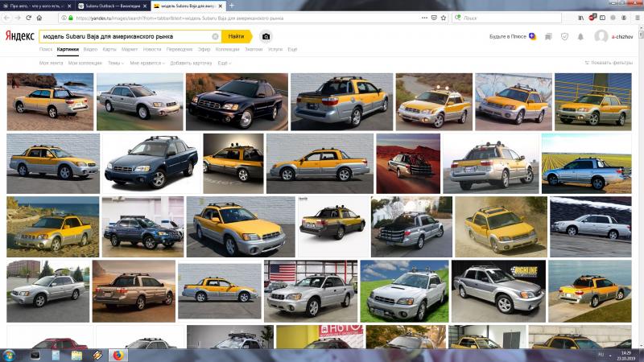Click the Firefox Поиск search box
Viewport: 644px width, 362px height.
coord(506,18)
